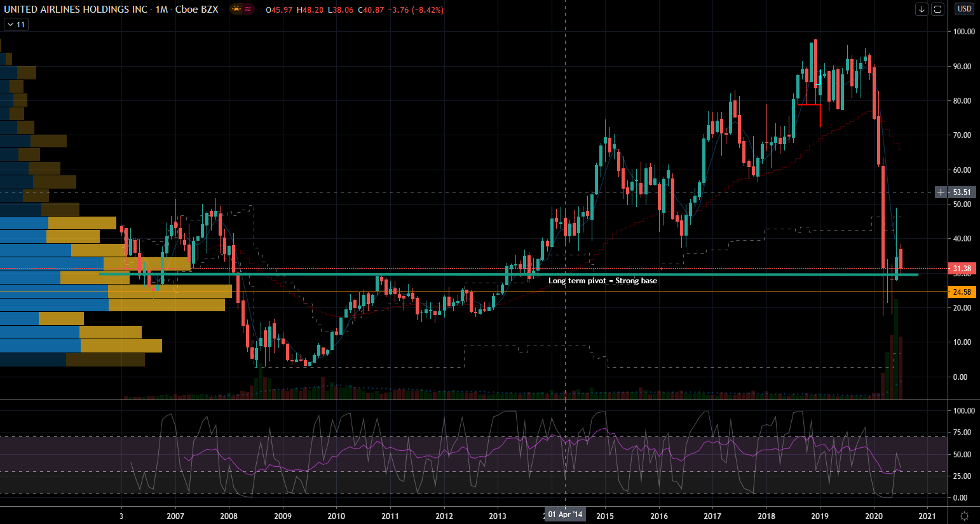Click the 2008 label on time axis
Image resolution: width=980 pixels, height=524 pixels.
229,516
